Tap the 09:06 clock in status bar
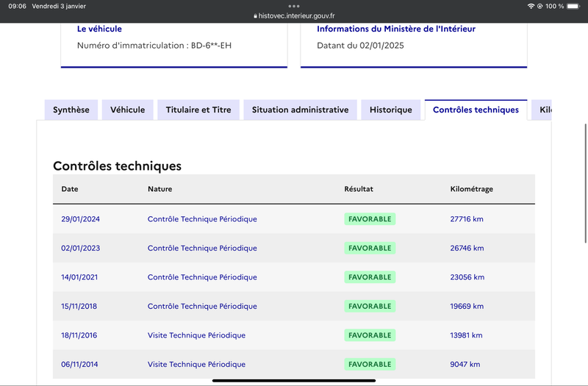The height and width of the screenshot is (386, 588). click(x=17, y=6)
